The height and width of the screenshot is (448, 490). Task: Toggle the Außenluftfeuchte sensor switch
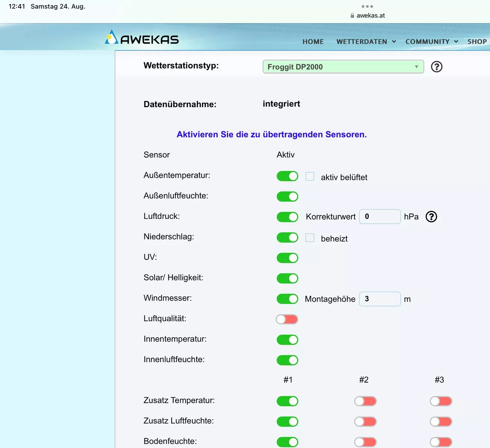(x=287, y=196)
